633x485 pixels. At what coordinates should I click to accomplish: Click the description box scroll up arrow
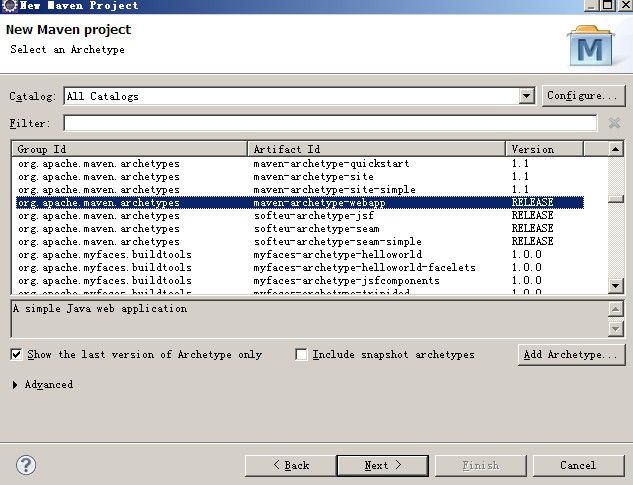615,309
